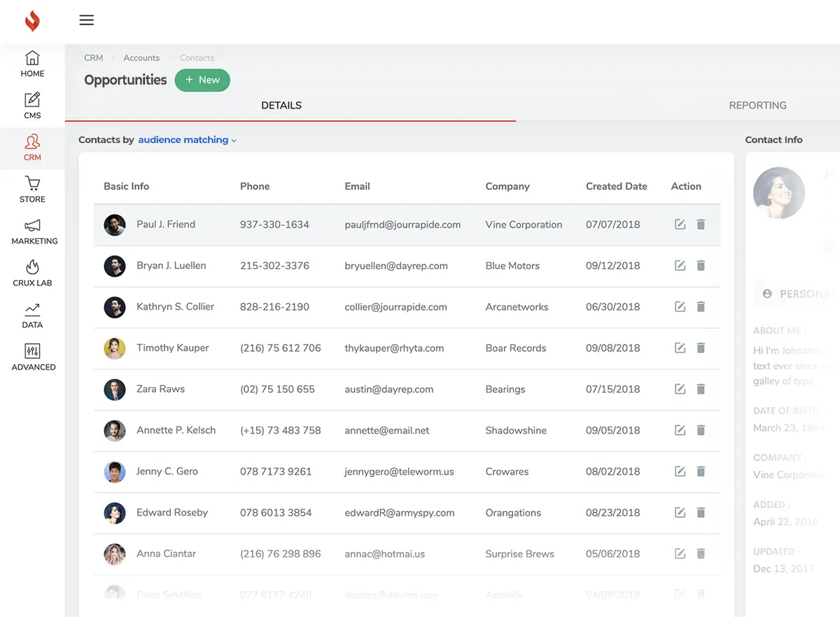Viewport: 840px width, 617px height.
Task: Open CMS section in sidebar
Action: [x=32, y=106]
